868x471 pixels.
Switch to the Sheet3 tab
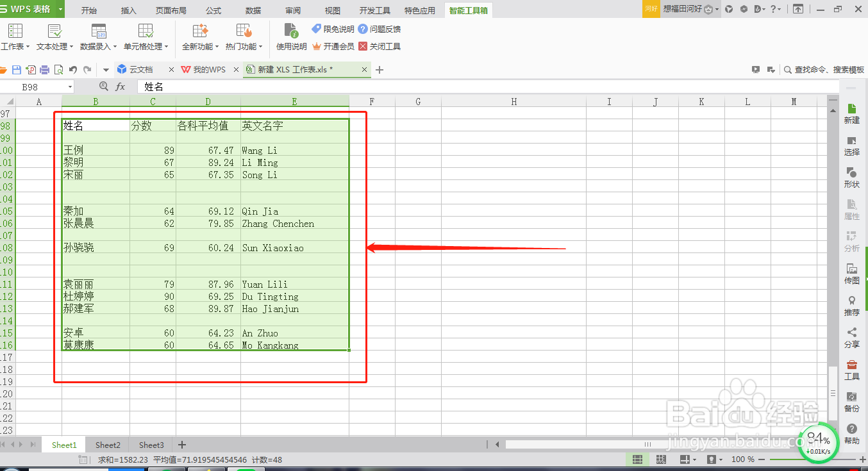(x=151, y=445)
